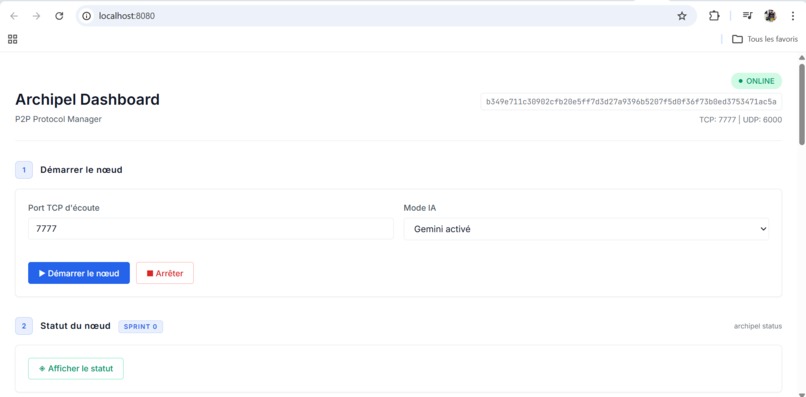
Task: Click the step number 1 badge
Action: [x=24, y=170]
